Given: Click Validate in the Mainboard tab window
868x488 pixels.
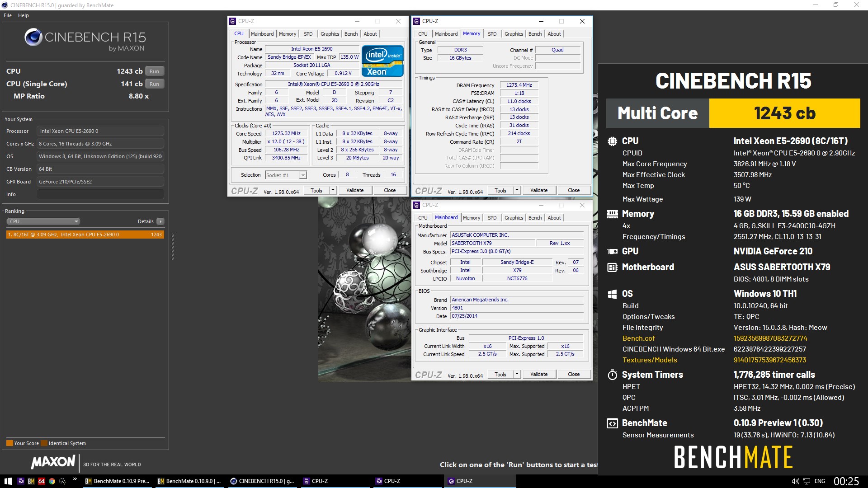Looking at the screenshot, I should (x=539, y=374).
